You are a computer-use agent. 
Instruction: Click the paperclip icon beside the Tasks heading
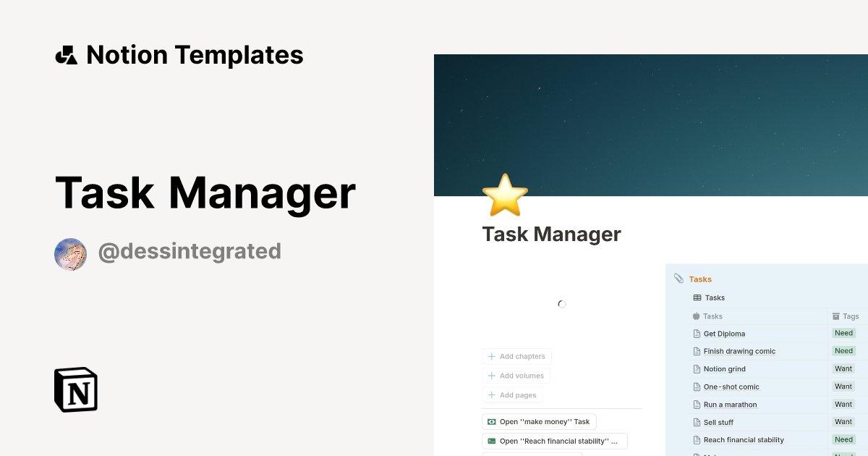tap(678, 279)
